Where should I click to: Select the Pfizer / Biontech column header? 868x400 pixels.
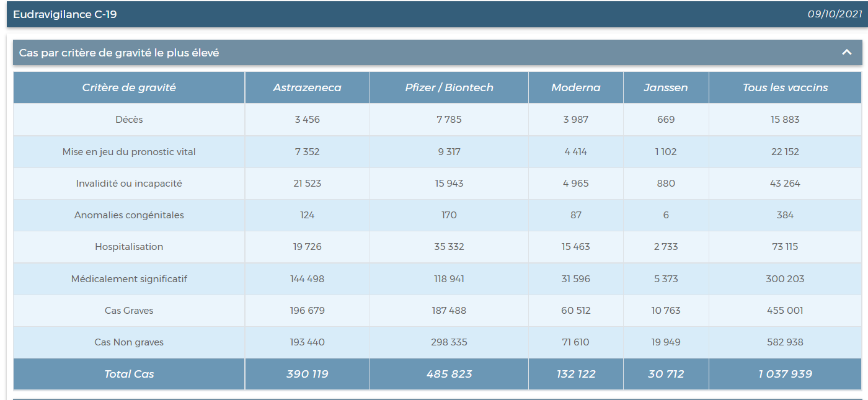tap(449, 87)
